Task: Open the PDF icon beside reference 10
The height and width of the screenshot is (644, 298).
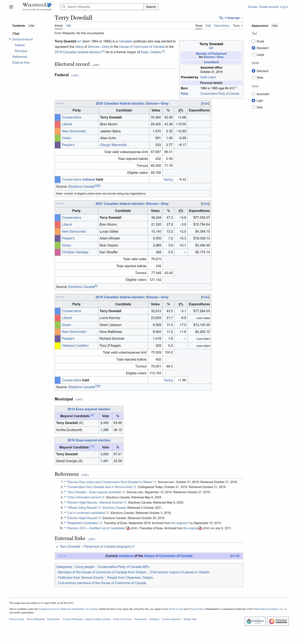Action: (x=128, y=528)
